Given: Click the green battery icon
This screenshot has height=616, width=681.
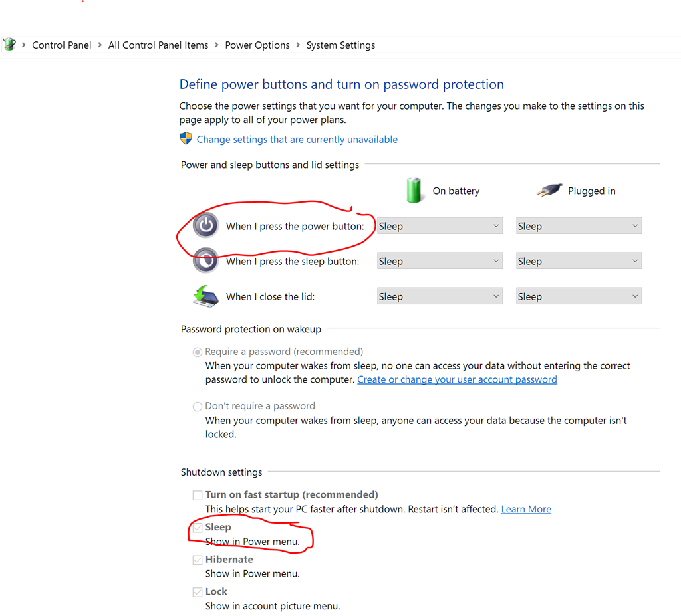Looking at the screenshot, I should pos(414,190).
